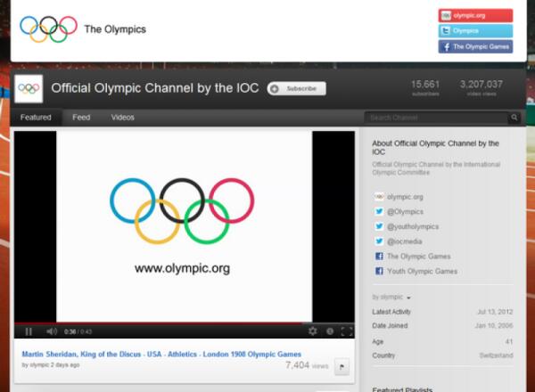Viewport: 535px width, 392px height.
Task: Click the Olympic rings channel avatar
Action: point(29,88)
